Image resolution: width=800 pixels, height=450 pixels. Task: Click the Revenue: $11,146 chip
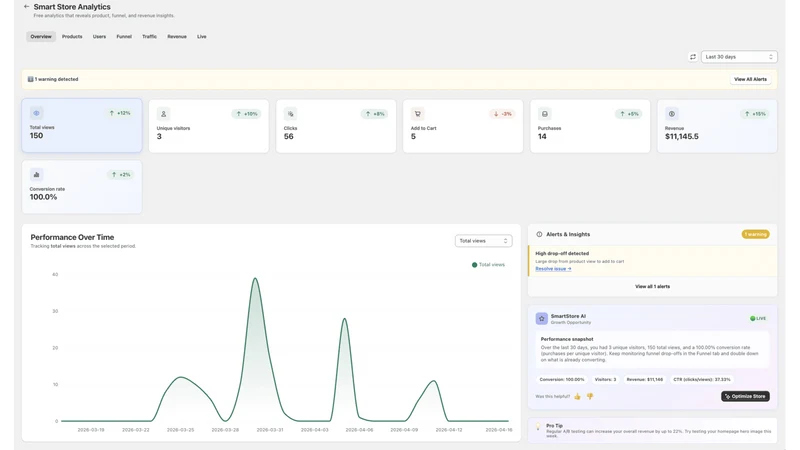[644, 380]
